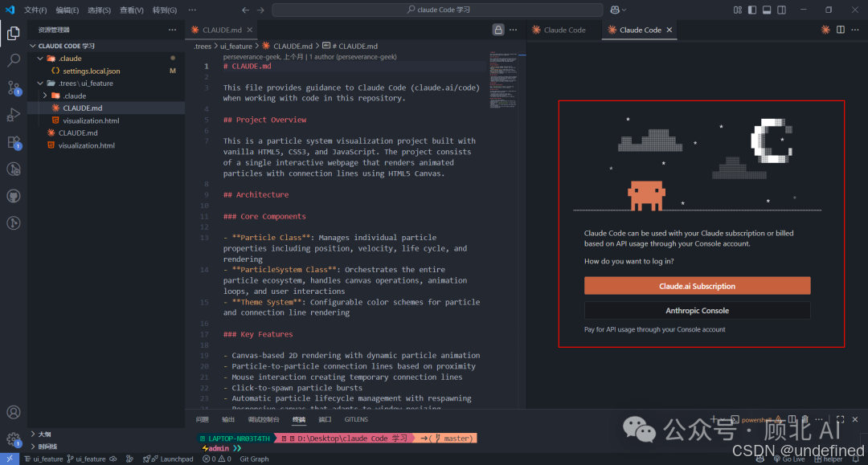Maximize the terminal panel
This screenshot has height=465, width=868.
pyautogui.click(x=841, y=420)
